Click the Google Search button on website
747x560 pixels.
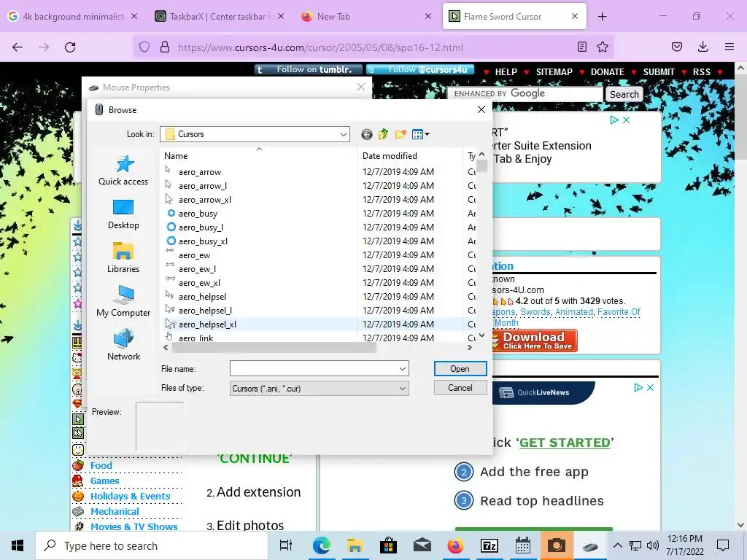point(624,94)
